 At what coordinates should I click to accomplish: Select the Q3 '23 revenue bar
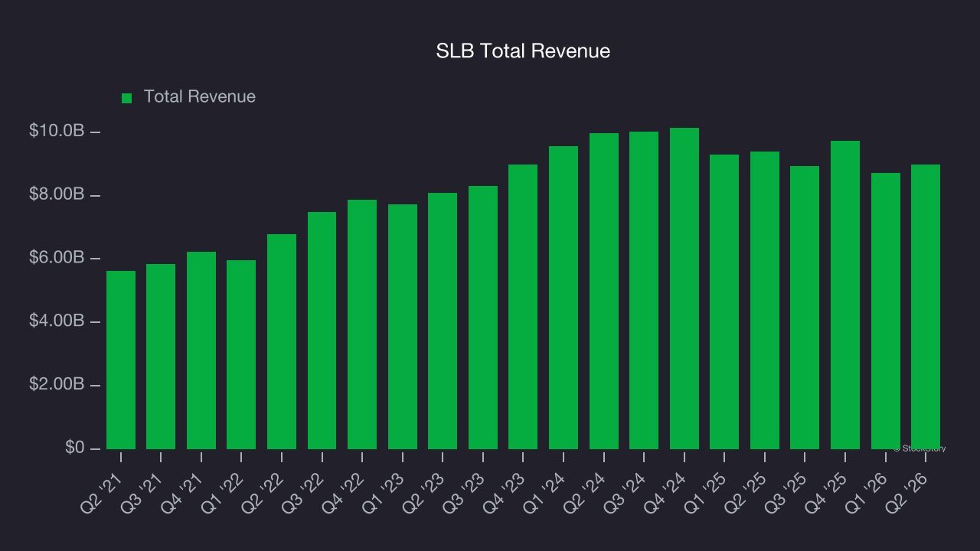[x=483, y=318]
